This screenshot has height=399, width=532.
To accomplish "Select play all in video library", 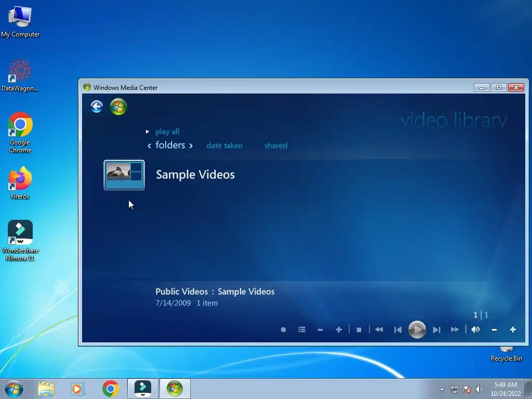I will tap(167, 131).
